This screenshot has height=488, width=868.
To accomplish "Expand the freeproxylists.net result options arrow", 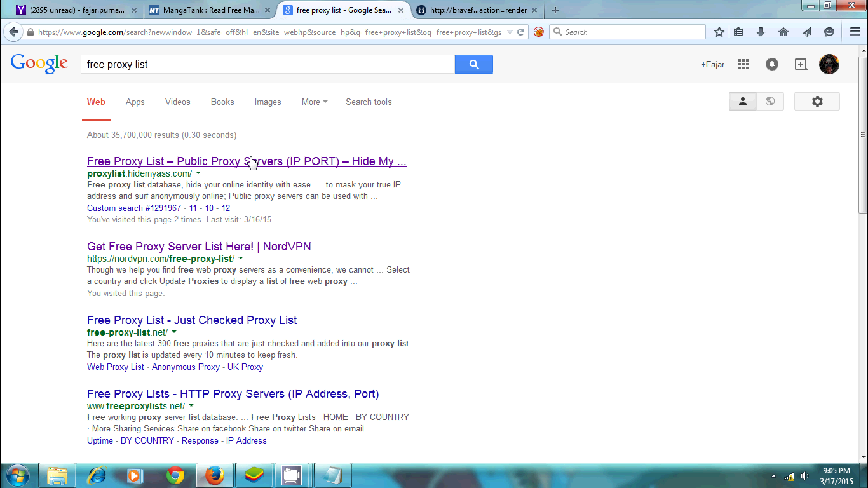I will pos(191,405).
